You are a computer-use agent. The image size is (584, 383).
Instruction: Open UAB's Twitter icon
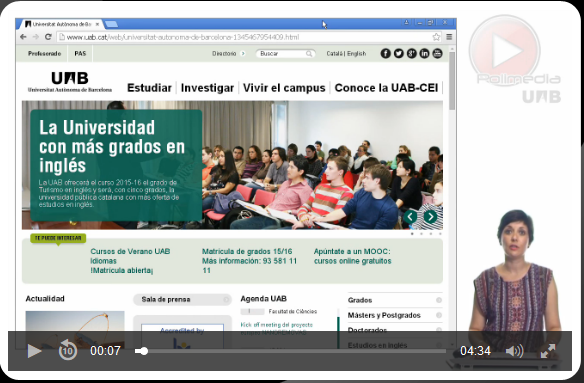point(399,54)
